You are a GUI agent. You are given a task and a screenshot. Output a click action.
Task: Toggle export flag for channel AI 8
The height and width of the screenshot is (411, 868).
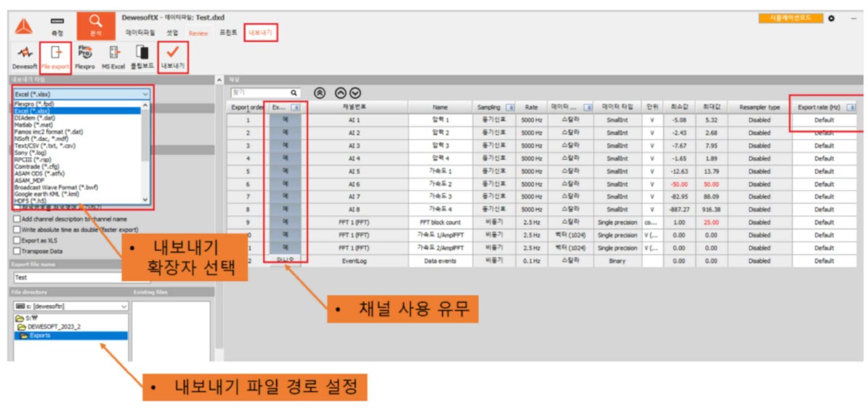(x=285, y=210)
